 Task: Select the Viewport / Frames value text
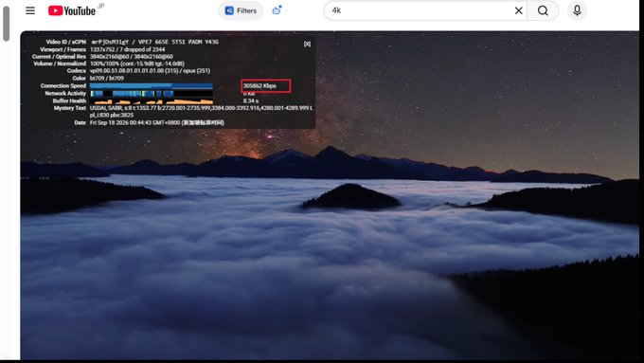pyautogui.click(x=127, y=49)
